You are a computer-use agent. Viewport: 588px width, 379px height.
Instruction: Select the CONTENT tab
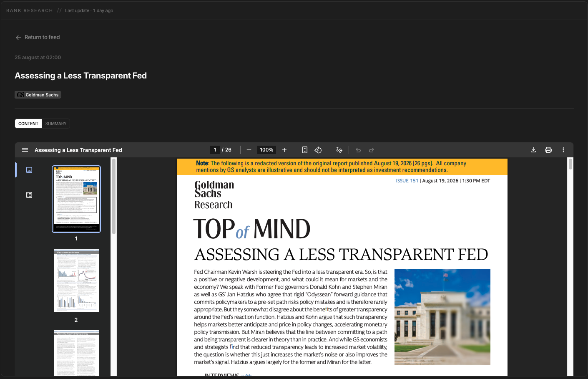28,124
